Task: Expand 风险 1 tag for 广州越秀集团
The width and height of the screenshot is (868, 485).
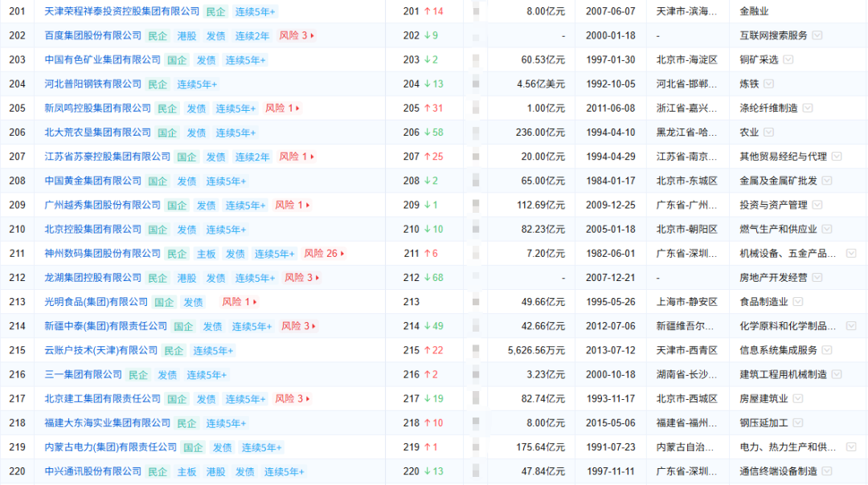Action: coord(293,206)
